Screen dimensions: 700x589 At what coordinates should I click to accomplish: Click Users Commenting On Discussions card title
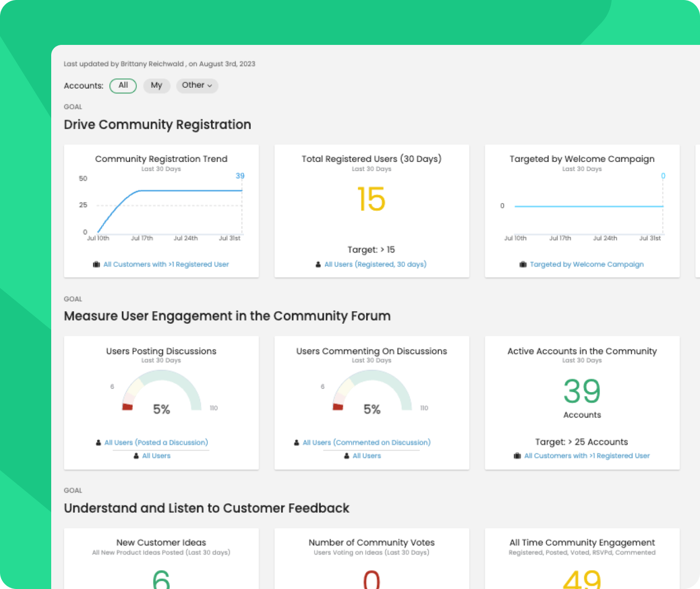click(x=371, y=351)
